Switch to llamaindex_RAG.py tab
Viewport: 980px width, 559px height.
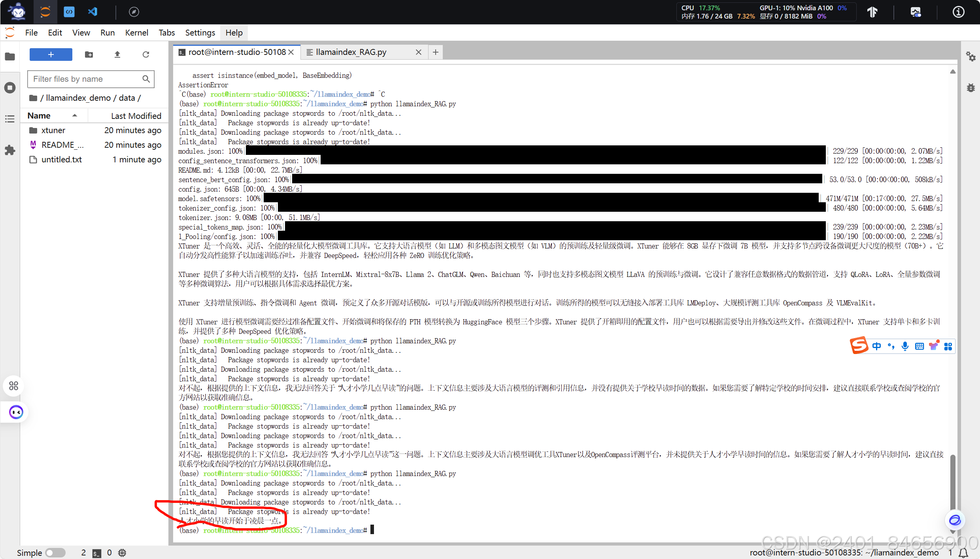[351, 52]
